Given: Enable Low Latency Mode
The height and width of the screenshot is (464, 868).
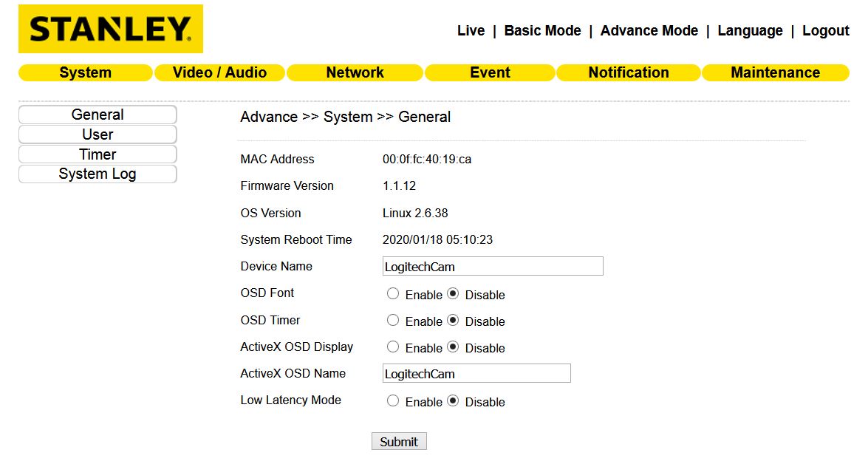Looking at the screenshot, I should 393,401.
